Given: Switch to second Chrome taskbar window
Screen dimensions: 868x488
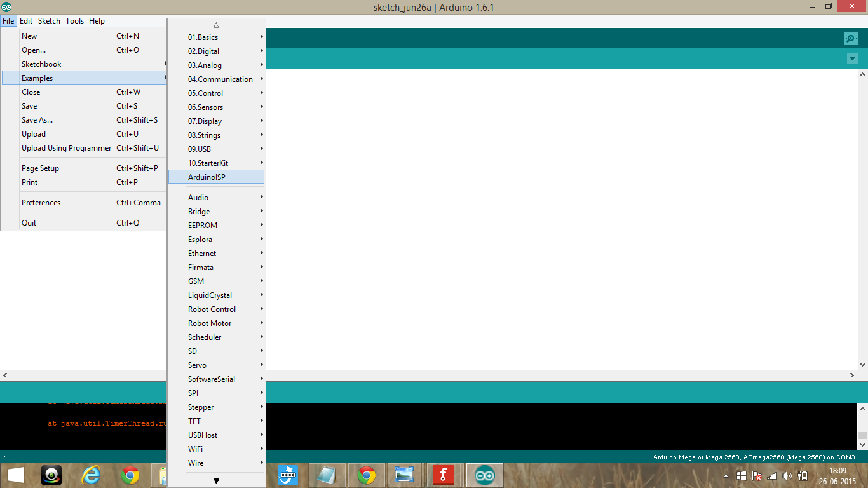Looking at the screenshot, I should click(367, 475).
